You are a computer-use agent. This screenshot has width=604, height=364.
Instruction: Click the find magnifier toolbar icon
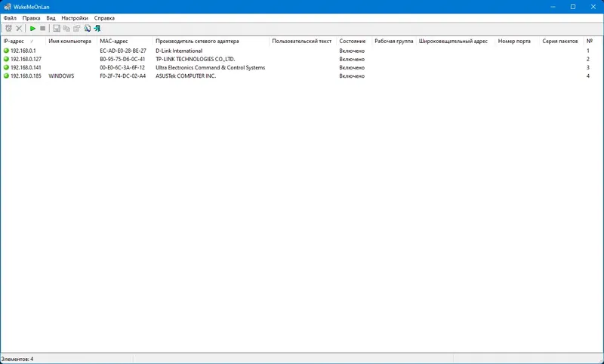pos(87,29)
